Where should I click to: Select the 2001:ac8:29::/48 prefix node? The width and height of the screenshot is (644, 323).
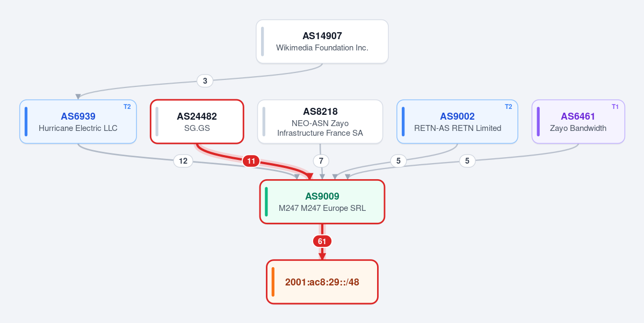click(322, 282)
